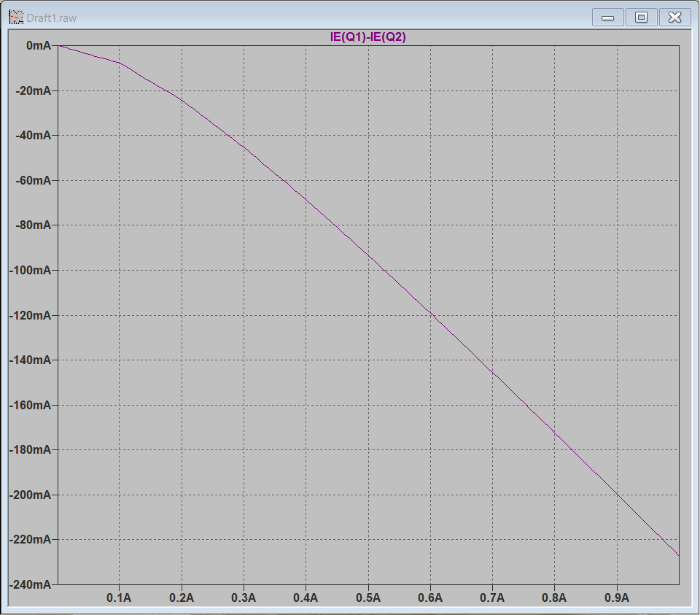This screenshot has height=615, width=700.
Task: Close the Draft1.raw plot window
Action: 674,18
